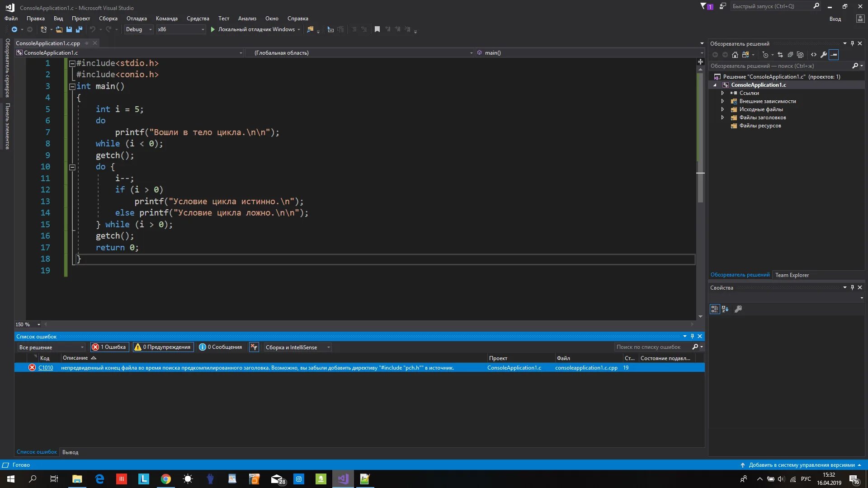Toggle the 1 Ошибка errors filter

tap(109, 347)
